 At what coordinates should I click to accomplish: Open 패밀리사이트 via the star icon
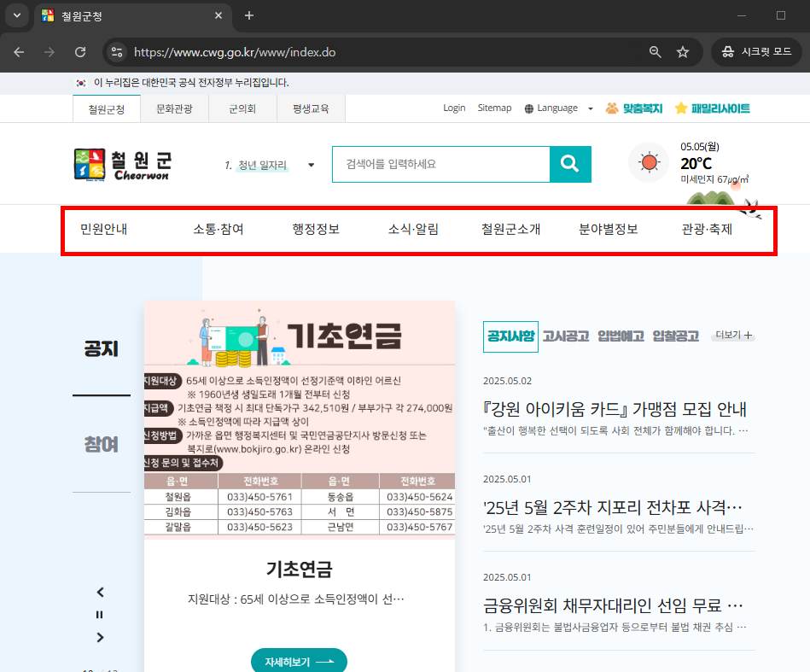coord(680,108)
